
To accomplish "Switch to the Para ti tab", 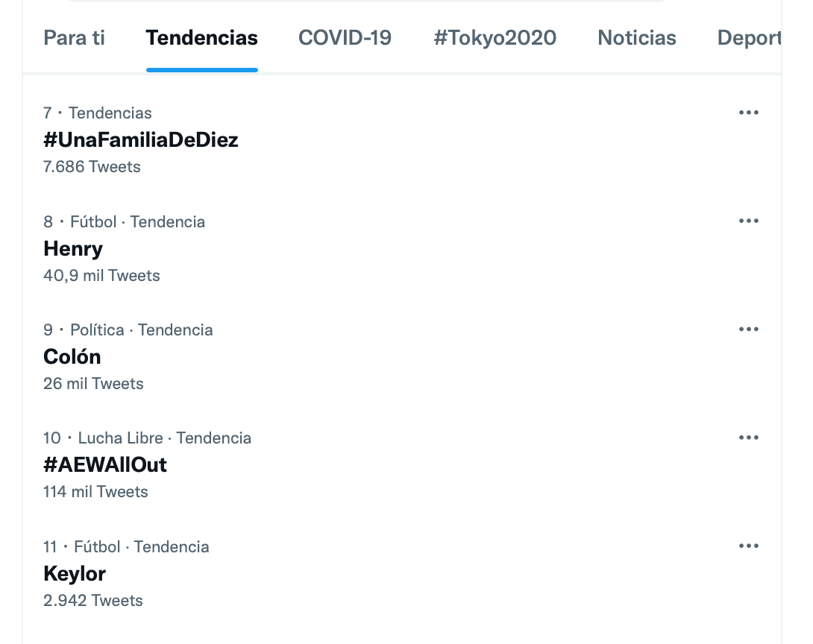I will tap(74, 38).
